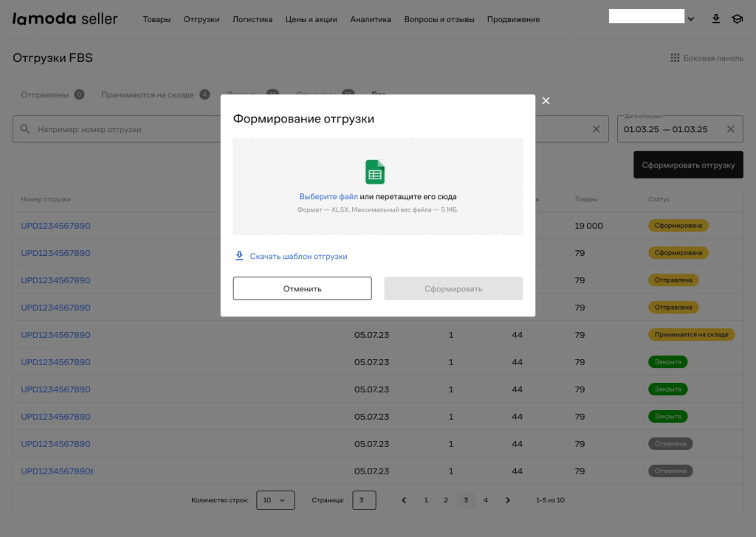Open the graduation cap learning icon

pos(736,19)
